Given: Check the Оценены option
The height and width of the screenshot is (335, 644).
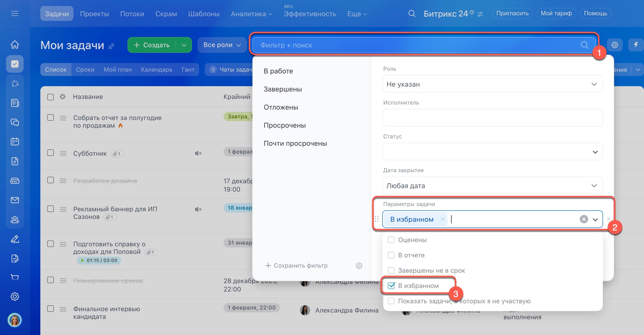Looking at the screenshot, I should (391, 240).
